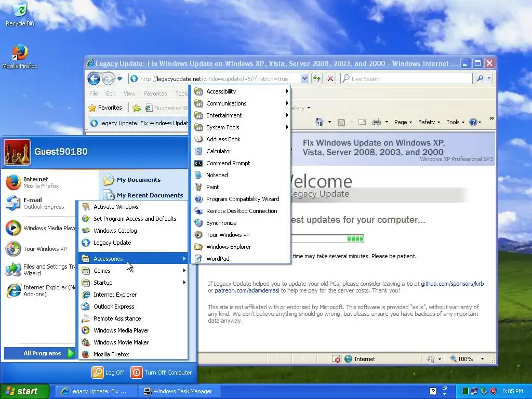
Task: Click the Start button
Action: click(24, 391)
